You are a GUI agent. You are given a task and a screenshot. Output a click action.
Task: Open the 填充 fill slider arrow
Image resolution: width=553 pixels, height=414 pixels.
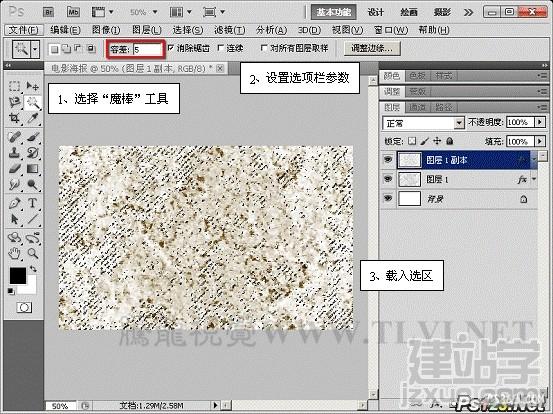[x=540, y=141]
